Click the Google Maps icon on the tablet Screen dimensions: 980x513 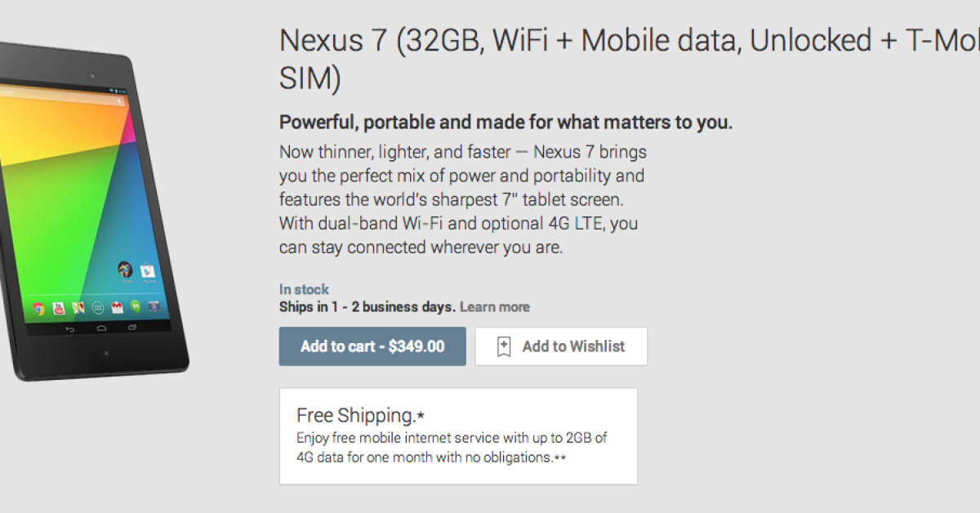[78, 308]
